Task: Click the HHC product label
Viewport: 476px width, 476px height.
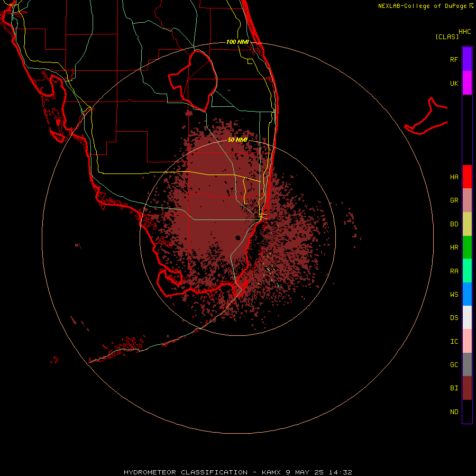Action: [x=464, y=32]
